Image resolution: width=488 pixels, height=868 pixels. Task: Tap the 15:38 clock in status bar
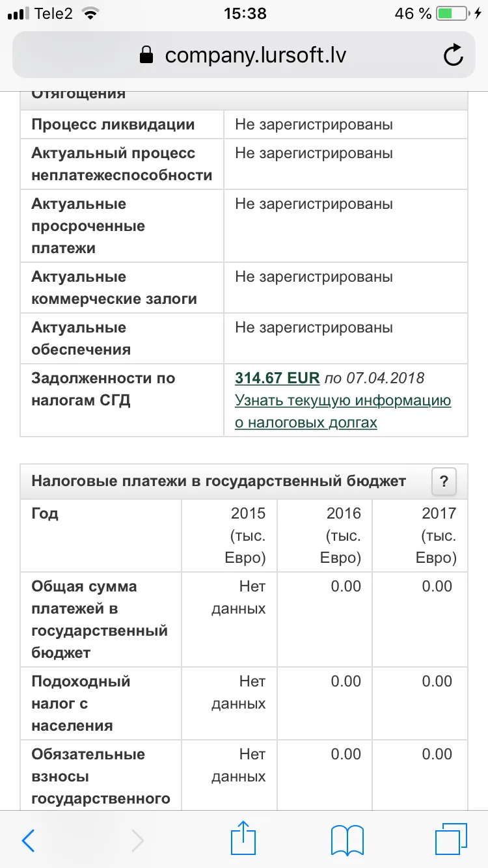[245, 13]
